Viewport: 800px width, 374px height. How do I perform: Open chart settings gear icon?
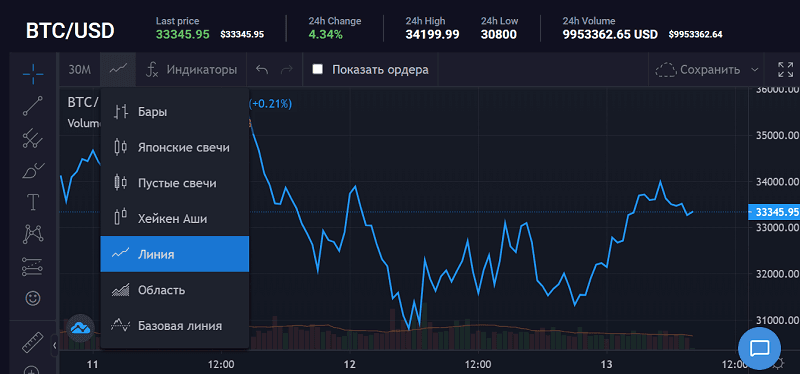click(x=779, y=363)
